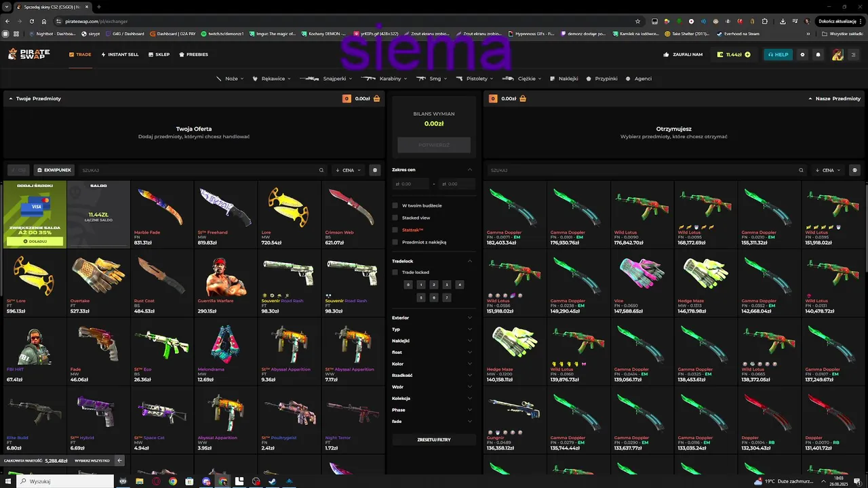
Task: Collapse the bottom bar using the arrow icon
Action: click(119, 460)
